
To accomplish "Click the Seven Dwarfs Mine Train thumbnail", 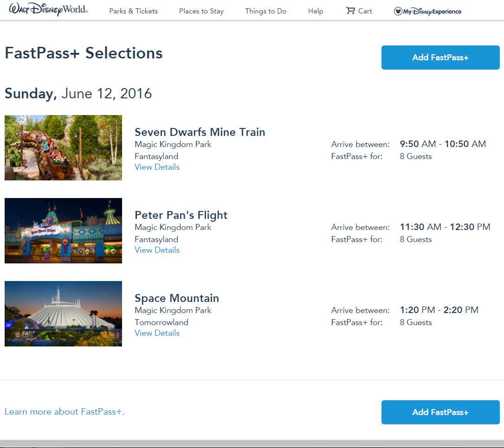I will pos(63,148).
